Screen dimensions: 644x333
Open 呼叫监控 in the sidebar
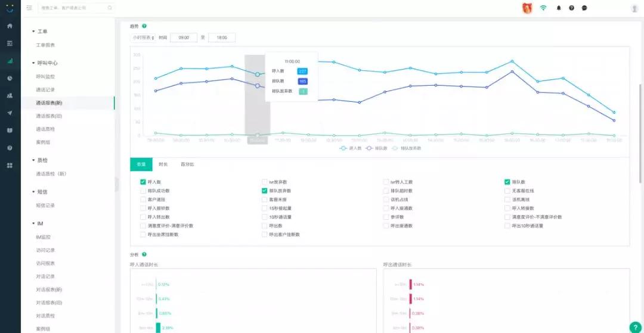45,77
